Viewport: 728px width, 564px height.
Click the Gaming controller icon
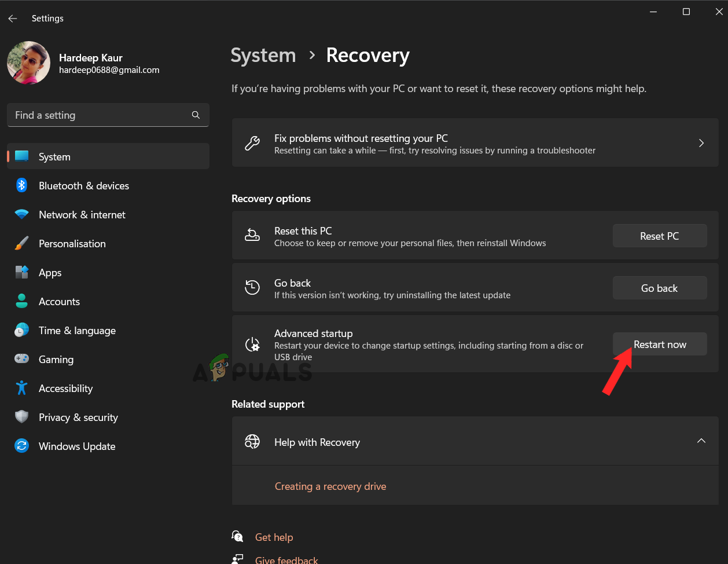pos(22,359)
